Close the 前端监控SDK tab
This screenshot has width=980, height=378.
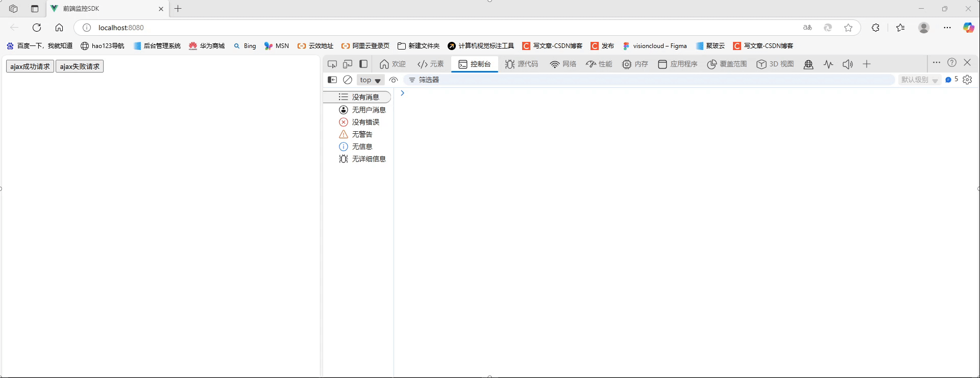coord(161,9)
